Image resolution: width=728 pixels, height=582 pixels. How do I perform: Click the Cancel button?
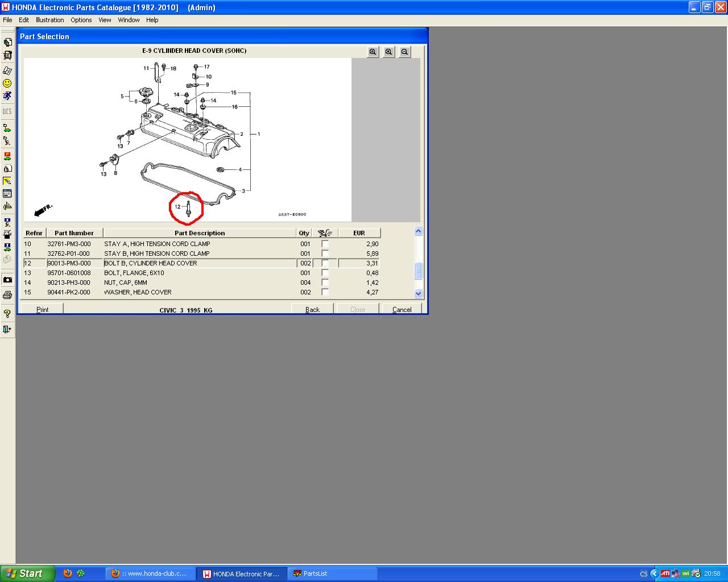[402, 309]
